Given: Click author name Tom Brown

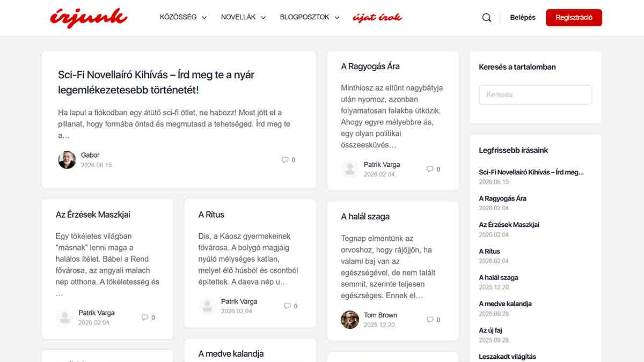Looking at the screenshot, I should coord(380,315).
